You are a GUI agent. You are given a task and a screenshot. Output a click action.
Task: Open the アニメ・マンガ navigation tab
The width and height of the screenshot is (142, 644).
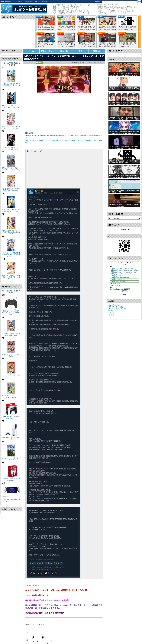47,51
